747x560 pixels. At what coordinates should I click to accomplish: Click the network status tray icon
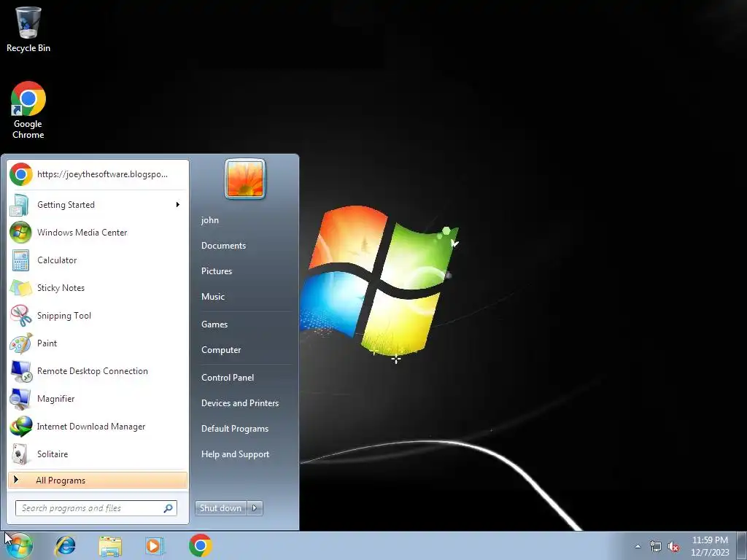coord(656,546)
